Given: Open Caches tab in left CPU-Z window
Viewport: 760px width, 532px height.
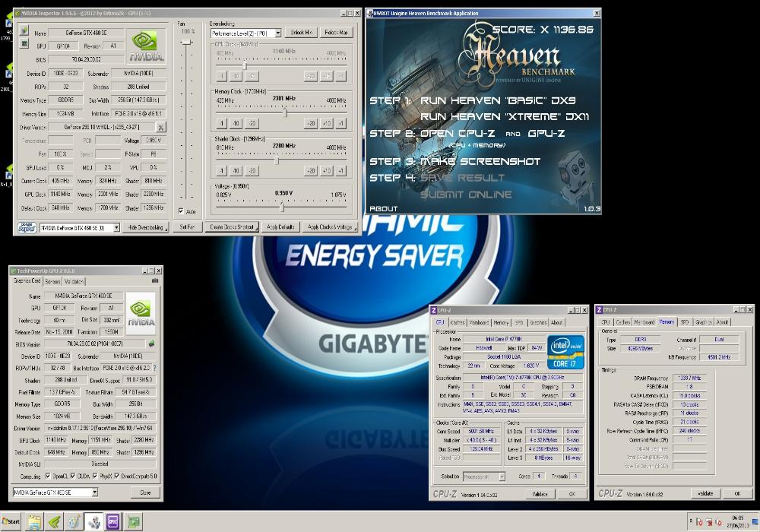Looking at the screenshot, I should coord(457,322).
